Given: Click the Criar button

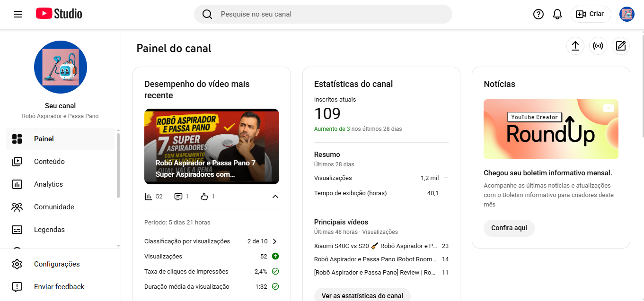Looking at the screenshot, I should coord(591,14).
